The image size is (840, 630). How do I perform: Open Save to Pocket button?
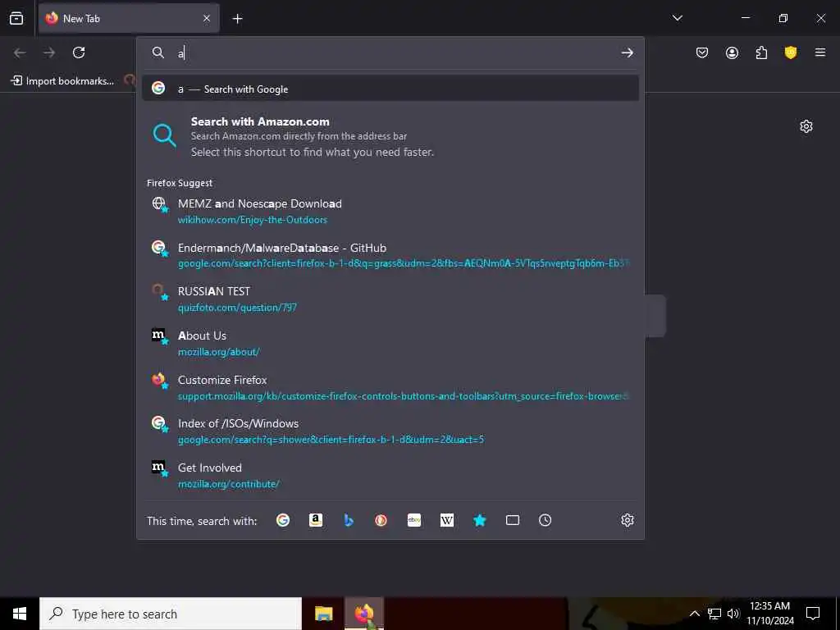(702, 52)
